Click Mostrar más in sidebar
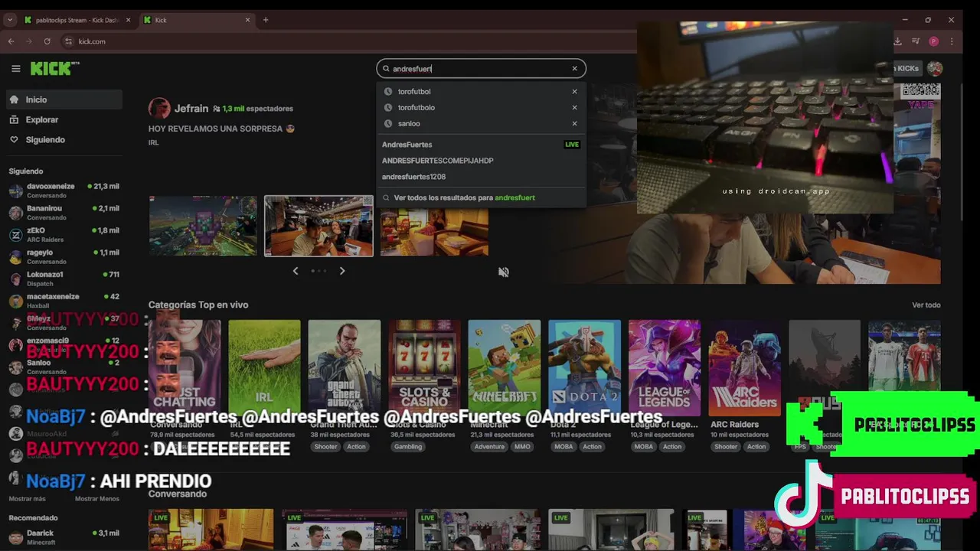This screenshot has height=551, width=980. click(x=27, y=499)
